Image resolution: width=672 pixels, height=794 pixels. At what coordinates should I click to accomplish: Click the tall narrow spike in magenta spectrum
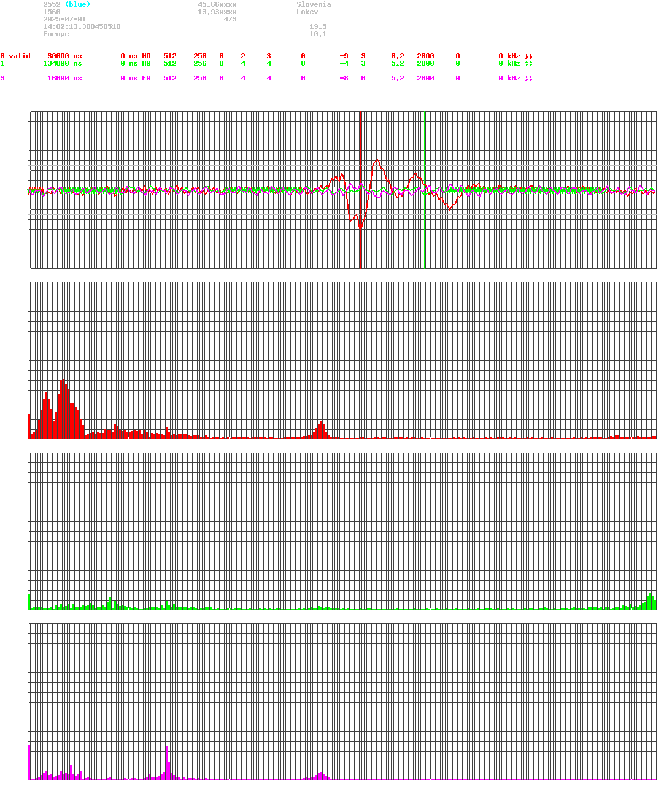[166, 763]
